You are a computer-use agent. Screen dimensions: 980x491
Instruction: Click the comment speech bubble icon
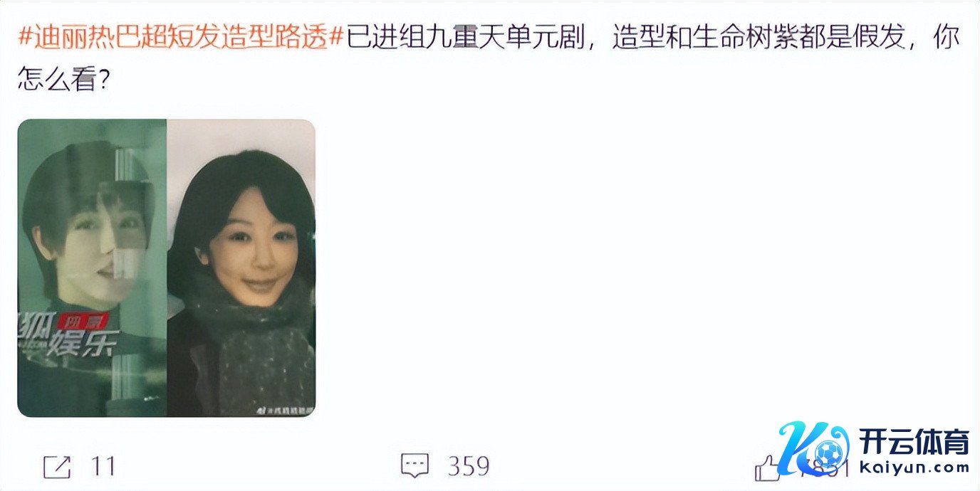[x=415, y=467]
